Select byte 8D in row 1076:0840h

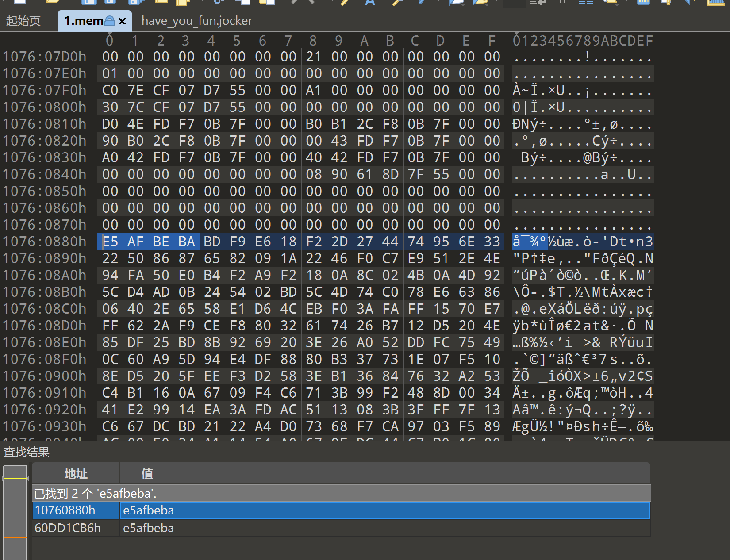(390, 174)
